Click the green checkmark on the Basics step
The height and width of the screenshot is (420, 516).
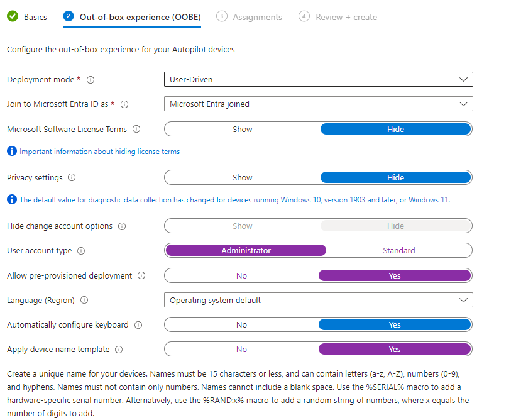click(11, 17)
